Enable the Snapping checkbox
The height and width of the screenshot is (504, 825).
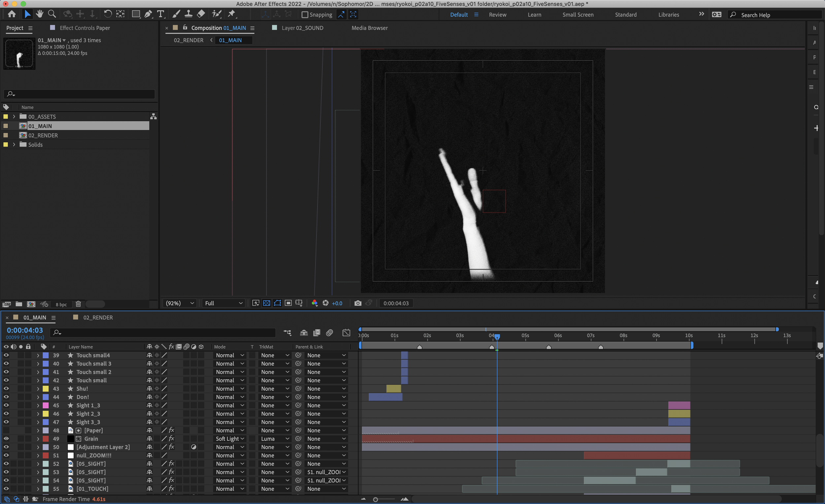[x=305, y=15]
